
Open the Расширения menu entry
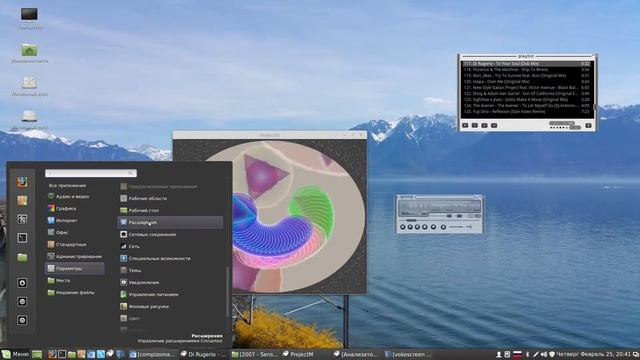pyautogui.click(x=170, y=222)
